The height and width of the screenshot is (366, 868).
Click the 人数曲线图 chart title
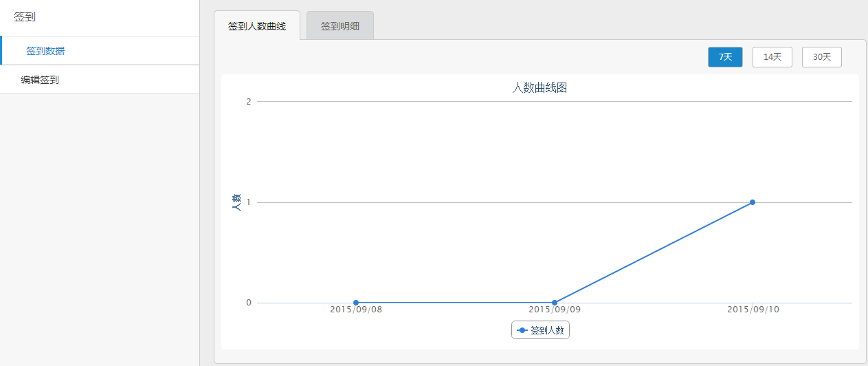pyautogui.click(x=539, y=88)
